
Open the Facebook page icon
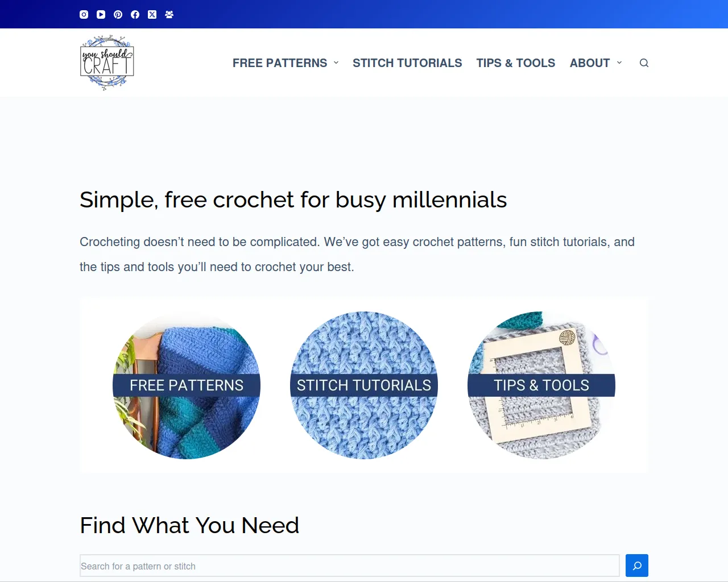coord(135,14)
